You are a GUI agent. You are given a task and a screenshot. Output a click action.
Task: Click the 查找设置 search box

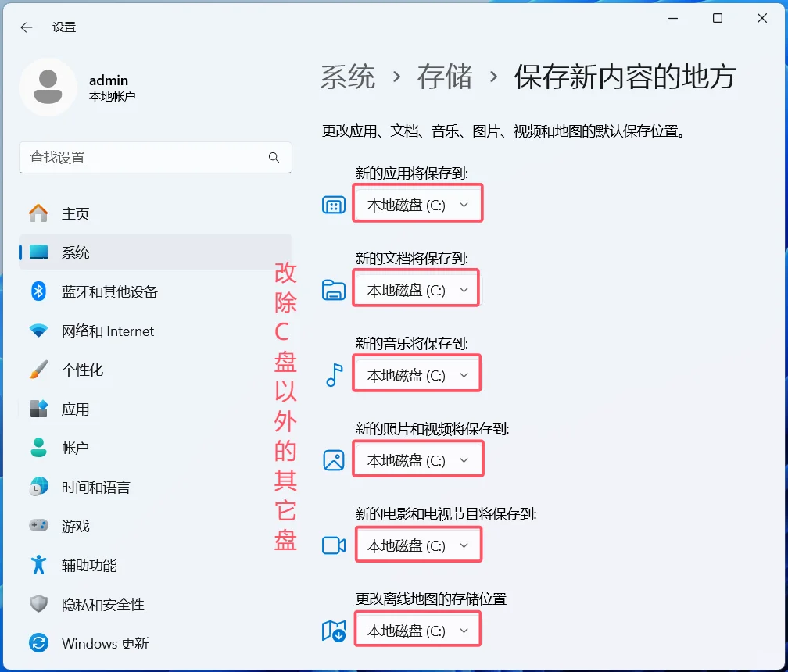point(156,157)
